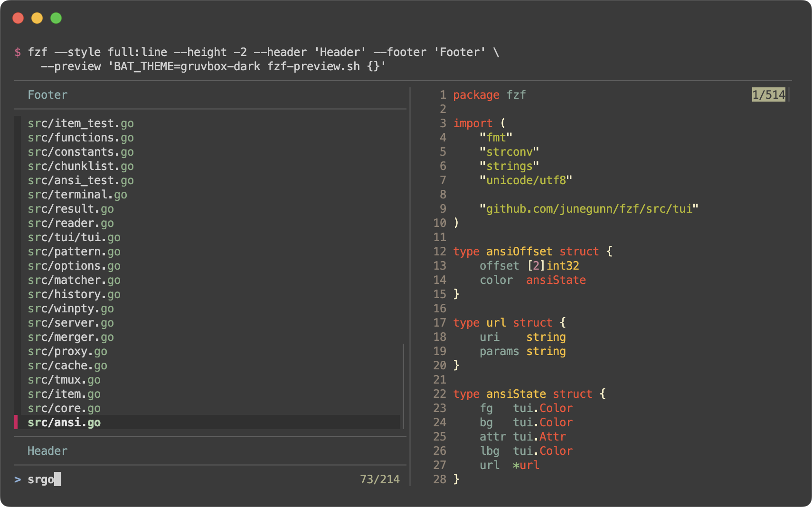Click the --preview option command line

coord(214,66)
